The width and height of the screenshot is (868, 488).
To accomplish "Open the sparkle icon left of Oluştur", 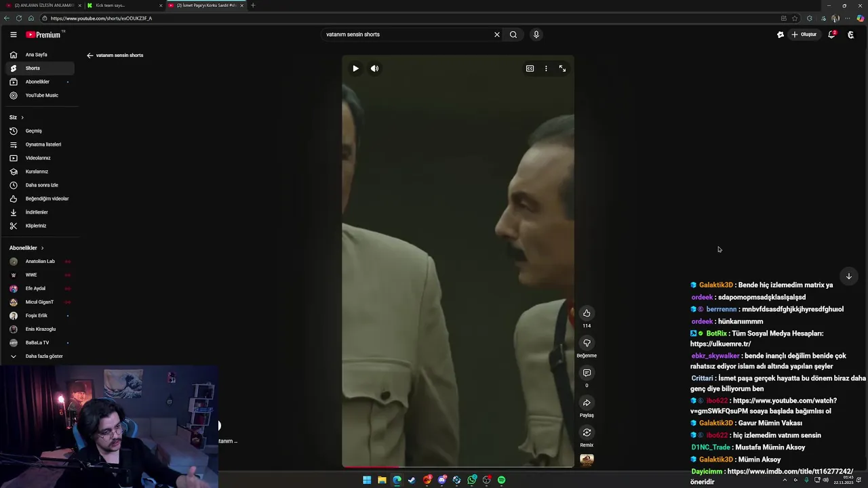I will click(781, 35).
